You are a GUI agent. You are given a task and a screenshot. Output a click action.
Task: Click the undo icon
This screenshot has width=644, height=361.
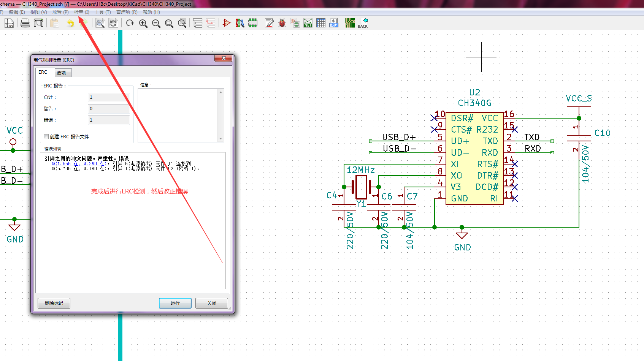pos(70,23)
